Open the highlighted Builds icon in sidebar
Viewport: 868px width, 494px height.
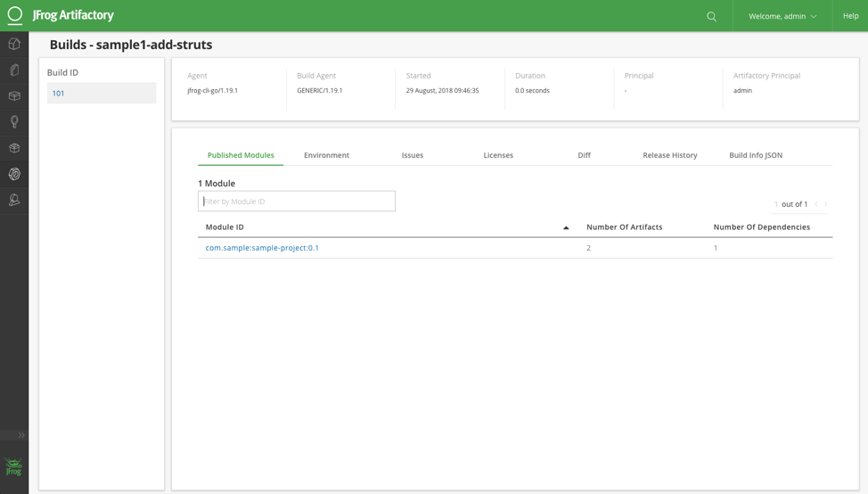pyautogui.click(x=14, y=174)
